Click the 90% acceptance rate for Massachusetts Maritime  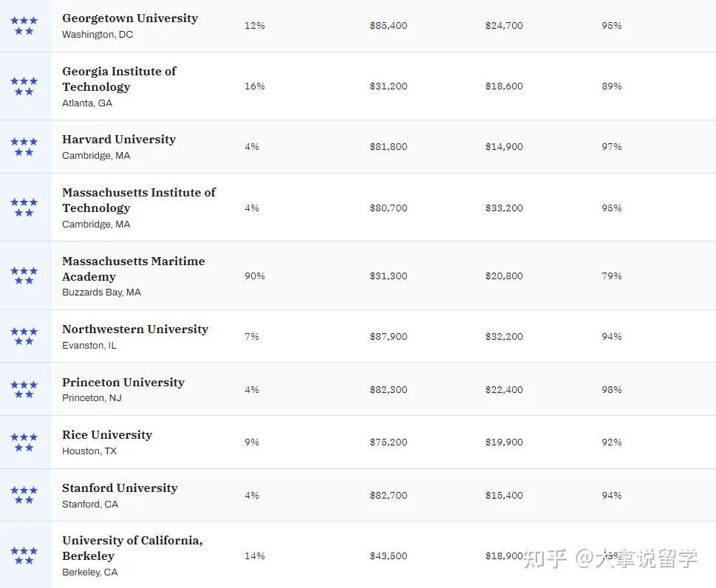pyautogui.click(x=254, y=276)
